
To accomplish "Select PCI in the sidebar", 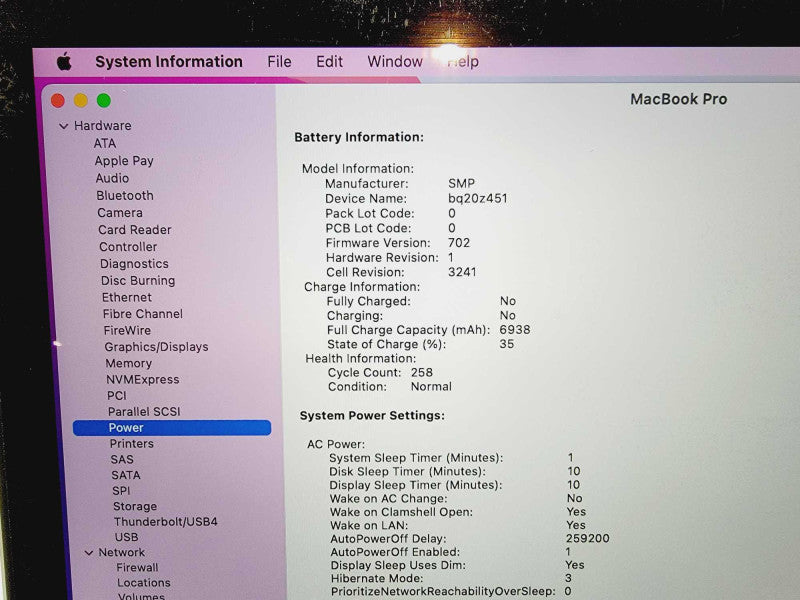I will 117,395.
